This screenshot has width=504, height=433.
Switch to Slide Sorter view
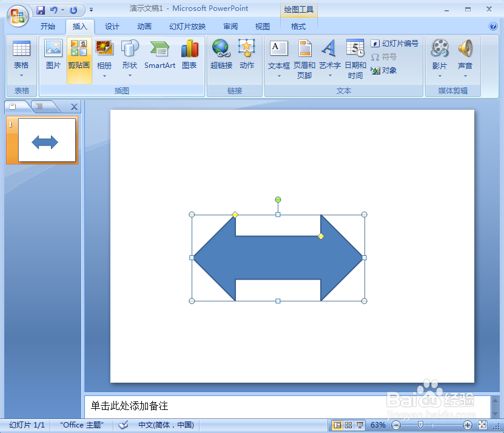point(348,425)
